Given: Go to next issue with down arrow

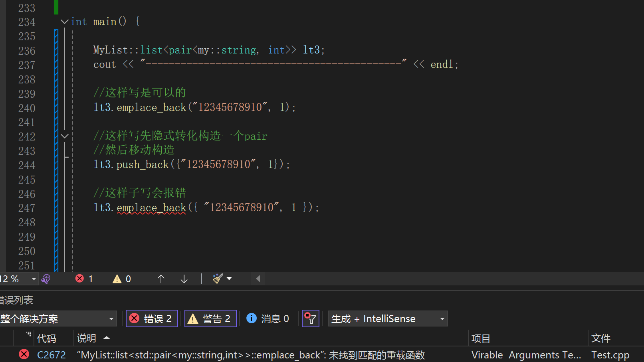Looking at the screenshot, I should point(184,279).
